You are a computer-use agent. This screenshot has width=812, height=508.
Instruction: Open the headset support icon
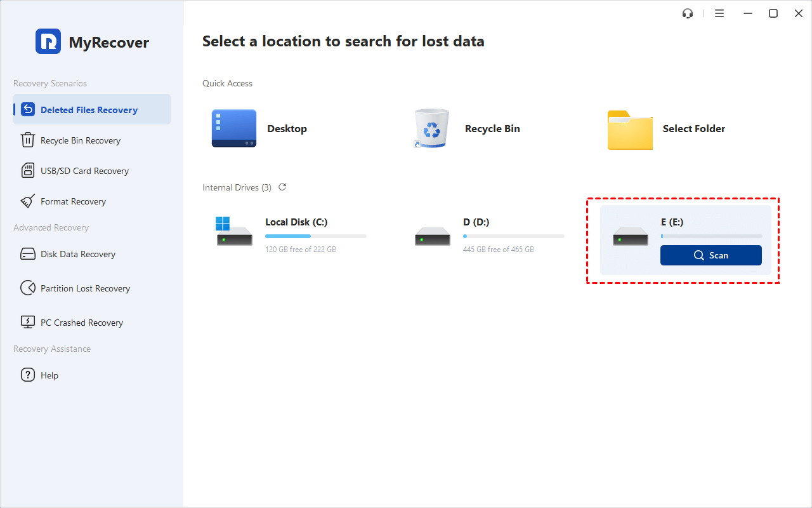pos(688,13)
